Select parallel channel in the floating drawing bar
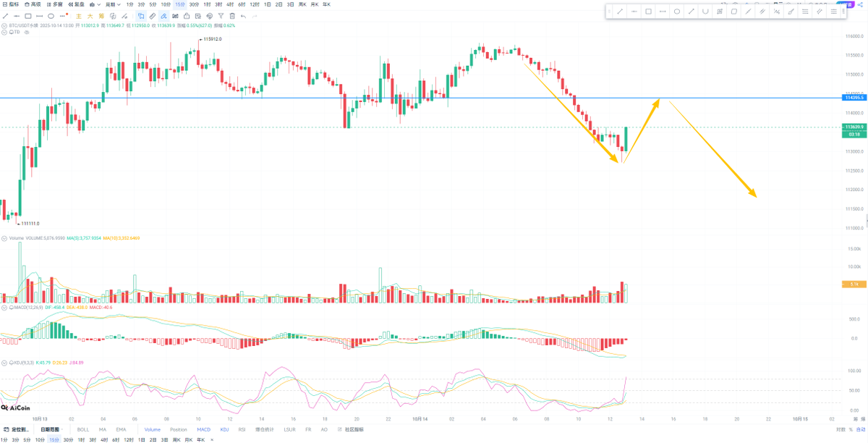This screenshot has height=443, width=868. (762, 11)
